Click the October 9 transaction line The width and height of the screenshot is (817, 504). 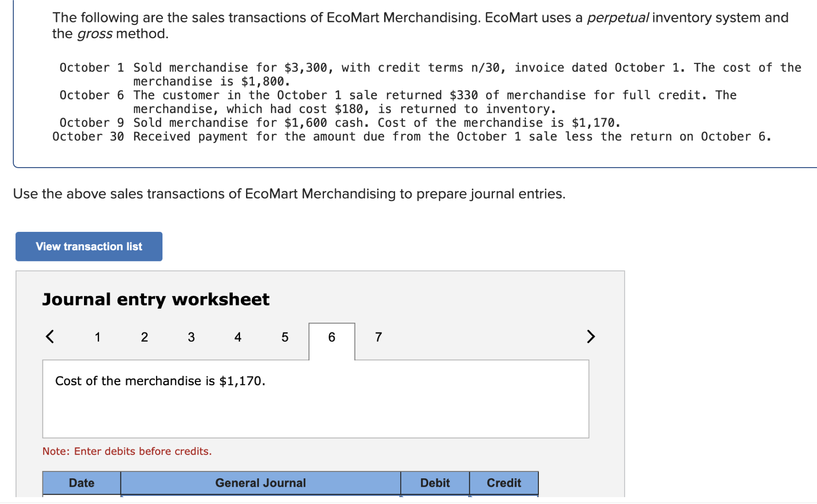click(340, 123)
